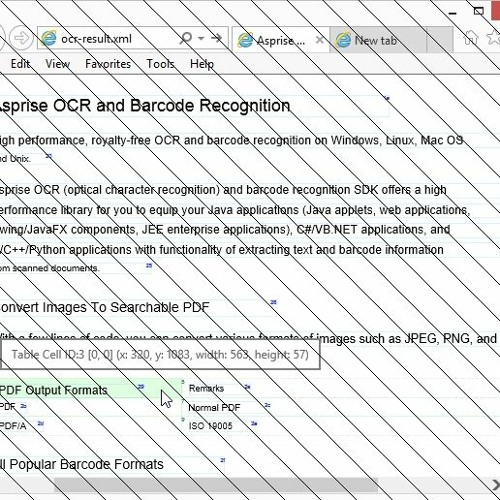Screen dimensions: 500x500
Task: Click the horizontal scrollbar thumb
Action: (x=216, y=485)
